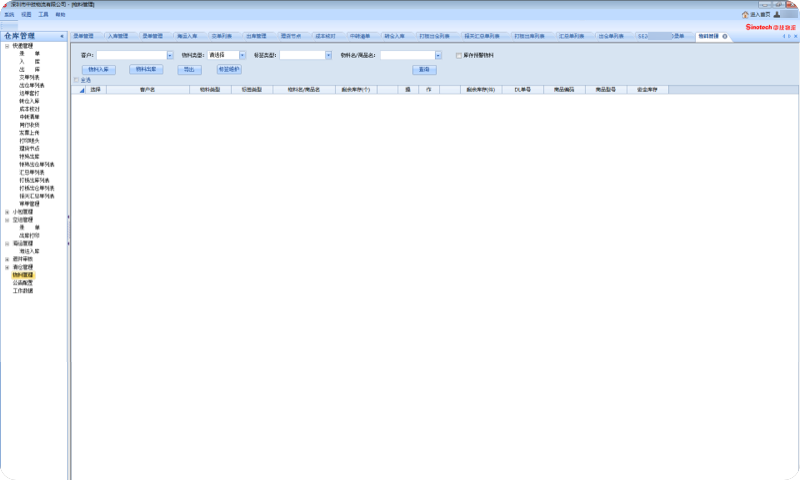
Task: Open the 工具 menu
Action: 43,15
